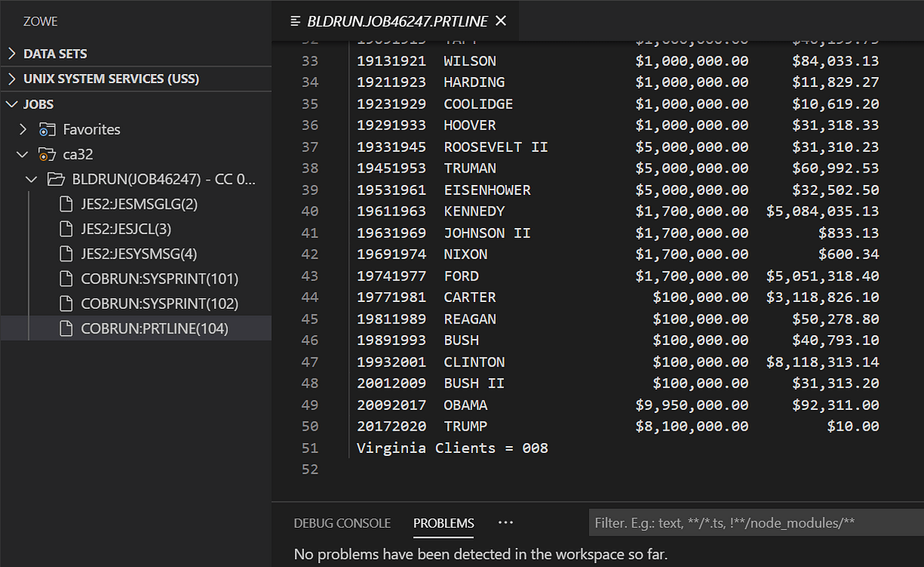Screen dimensions: 924x567
Task: Collapse the ca32 profile chevron
Action: 23,154
